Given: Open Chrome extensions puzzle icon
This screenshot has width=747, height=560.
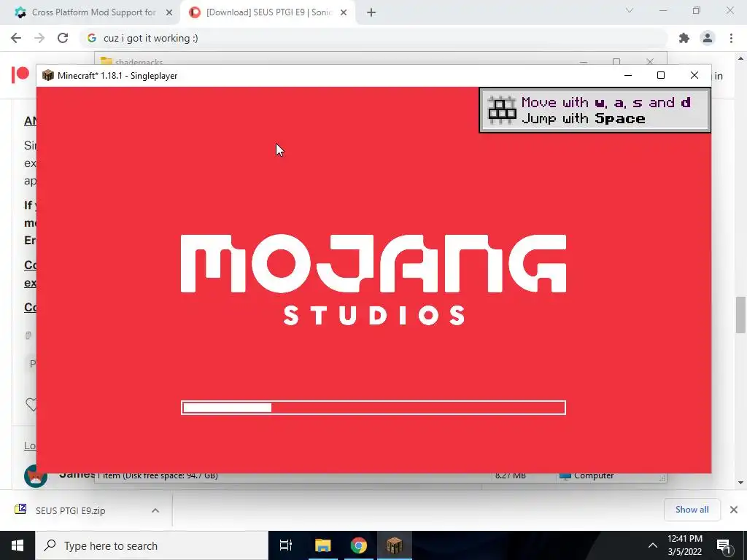Looking at the screenshot, I should (x=684, y=38).
